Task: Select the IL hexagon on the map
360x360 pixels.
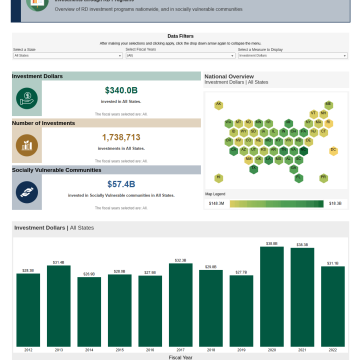Action: point(274,132)
